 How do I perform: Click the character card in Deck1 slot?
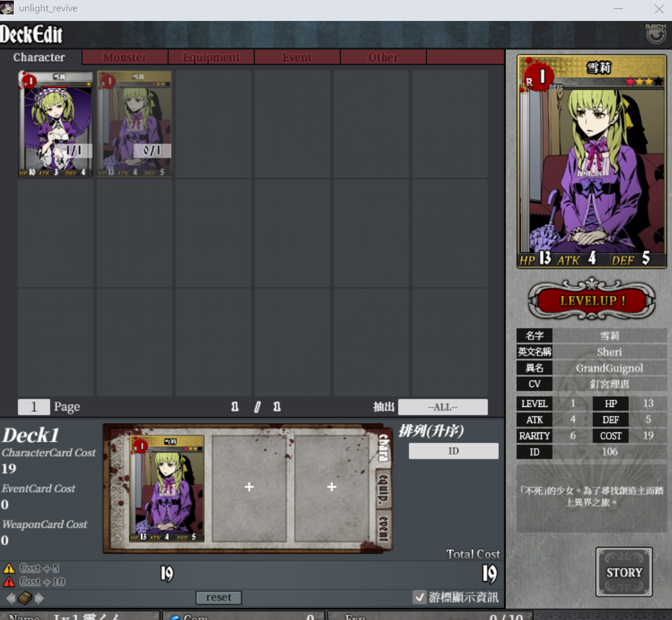click(x=167, y=488)
